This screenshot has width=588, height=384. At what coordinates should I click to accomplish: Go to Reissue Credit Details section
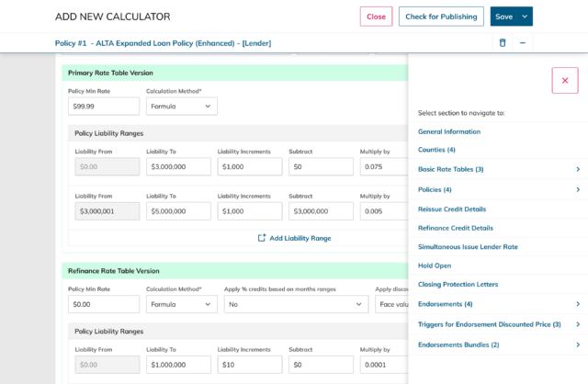pos(451,209)
